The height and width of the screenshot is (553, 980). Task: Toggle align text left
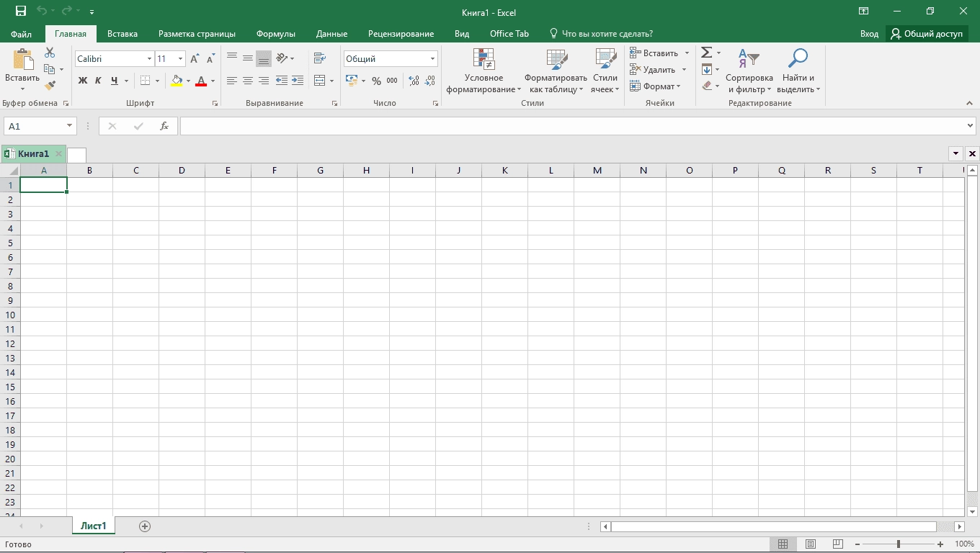coord(232,81)
